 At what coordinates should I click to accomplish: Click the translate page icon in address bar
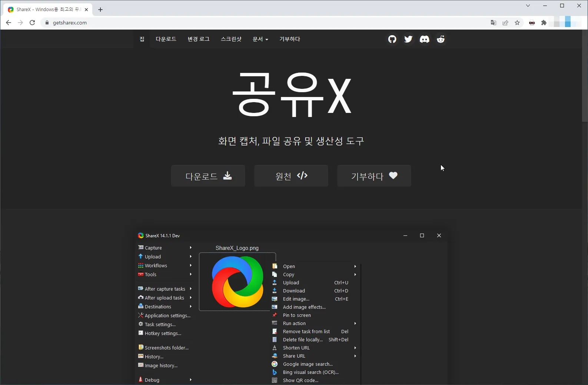(x=493, y=23)
